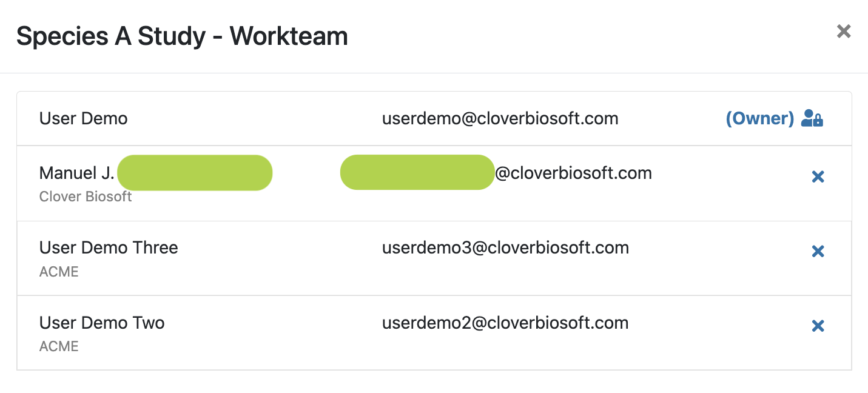Select the User Demo Three name
868x393 pixels.
109,247
